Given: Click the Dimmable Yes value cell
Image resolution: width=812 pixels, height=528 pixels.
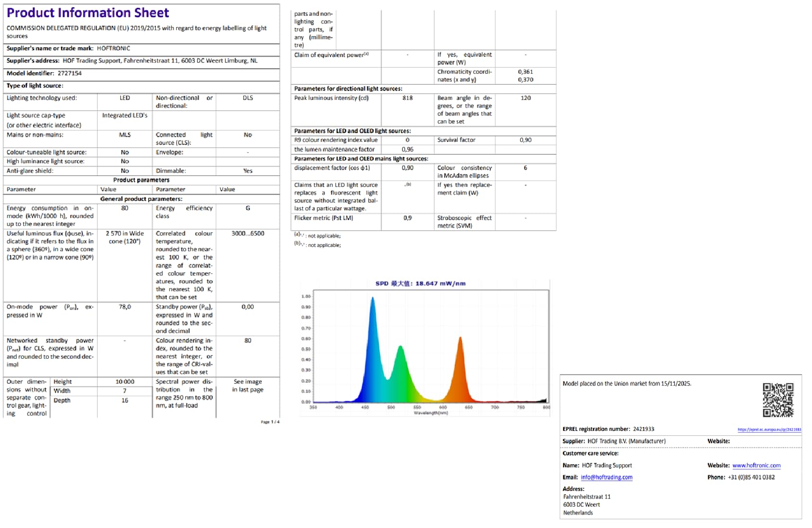Looking at the screenshot, I should 248,171.
